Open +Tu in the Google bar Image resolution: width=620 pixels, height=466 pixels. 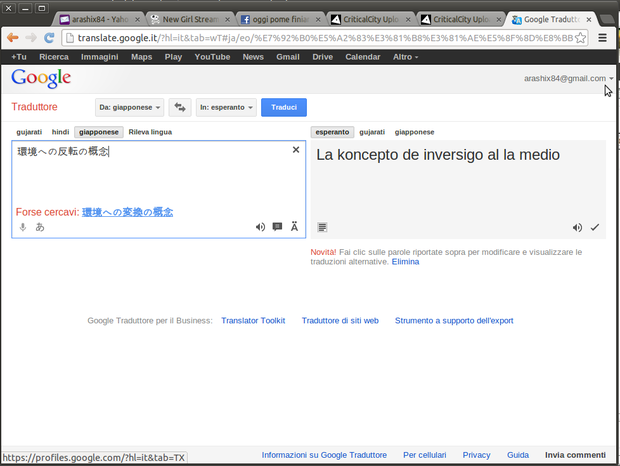(19, 57)
